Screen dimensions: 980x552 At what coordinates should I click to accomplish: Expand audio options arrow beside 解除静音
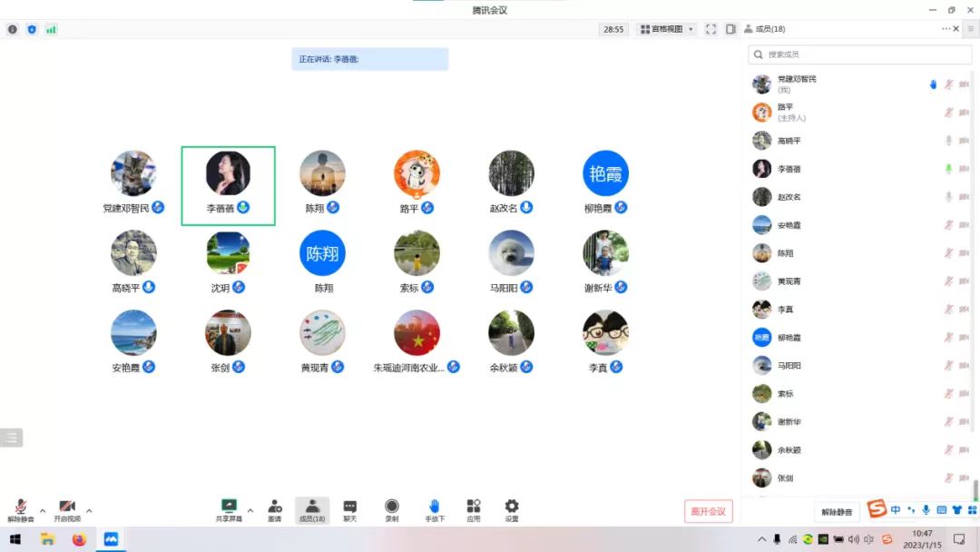(43, 510)
